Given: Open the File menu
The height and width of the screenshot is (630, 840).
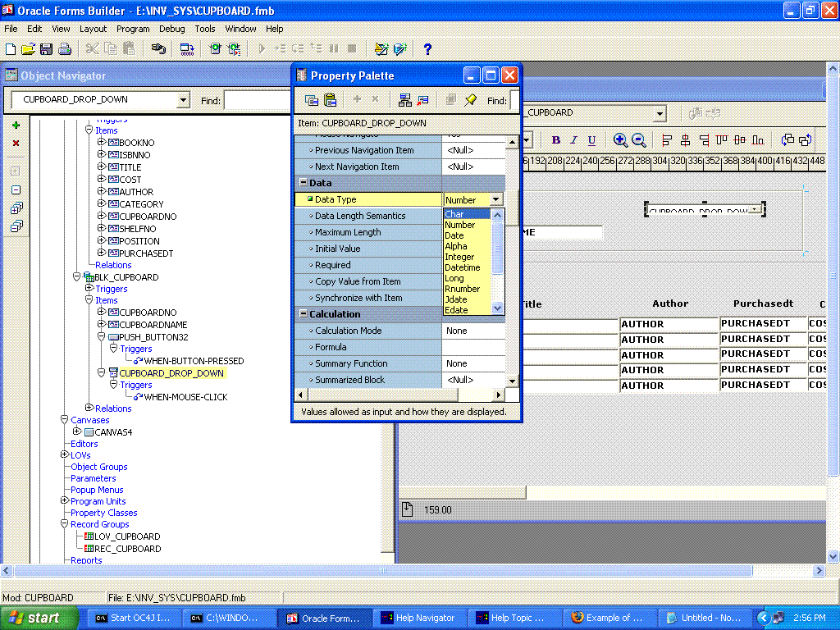Looking at the screenshot, I should [11, 29].
